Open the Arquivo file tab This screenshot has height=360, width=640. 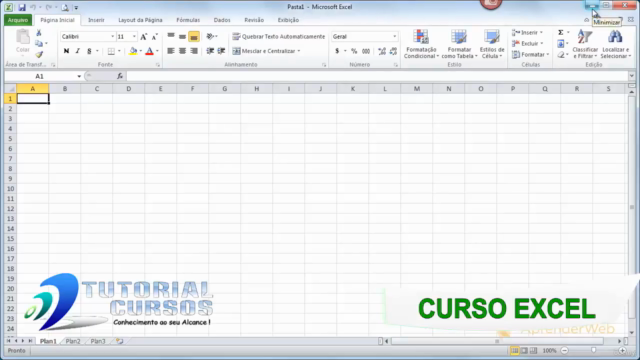click(18, 20)
